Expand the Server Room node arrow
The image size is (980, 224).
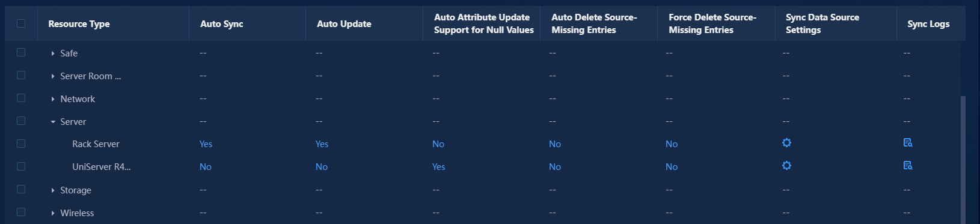point(53,76)
